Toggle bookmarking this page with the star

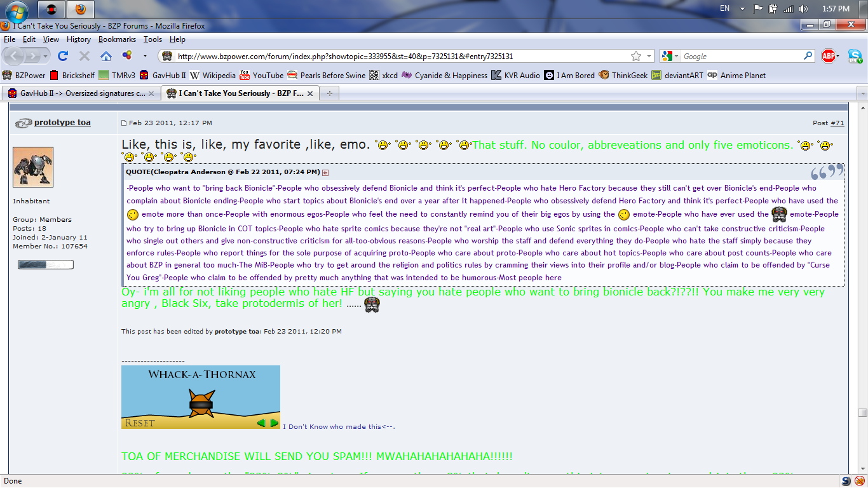635,55
